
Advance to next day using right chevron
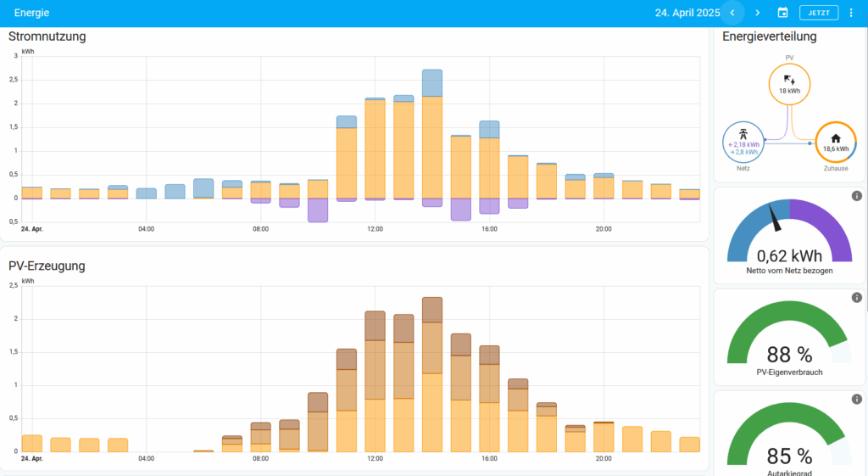click(x=758, y=13)
